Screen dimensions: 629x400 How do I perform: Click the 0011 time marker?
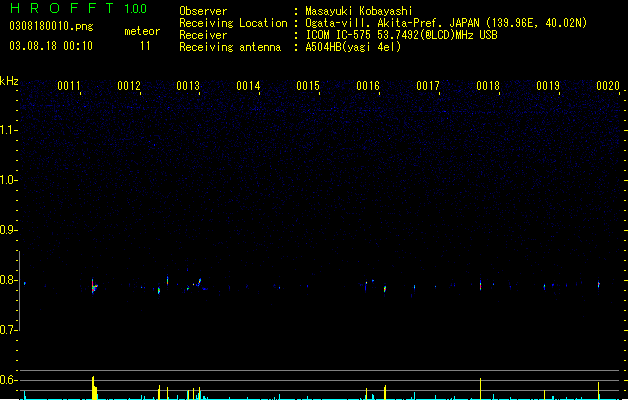[x=69, y=86]
